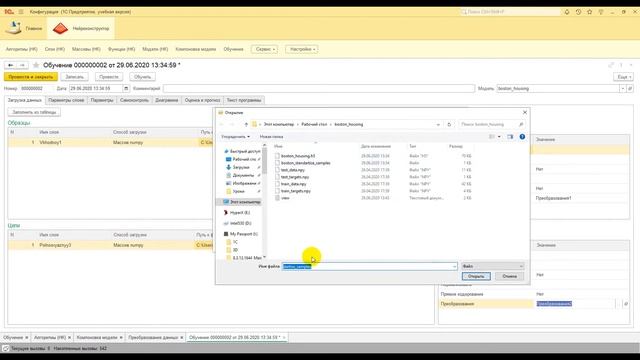This screenshot has width=640, height=360.
Task: Open Массивы (НК) in the navigation bar
Action: pos(86,49)
